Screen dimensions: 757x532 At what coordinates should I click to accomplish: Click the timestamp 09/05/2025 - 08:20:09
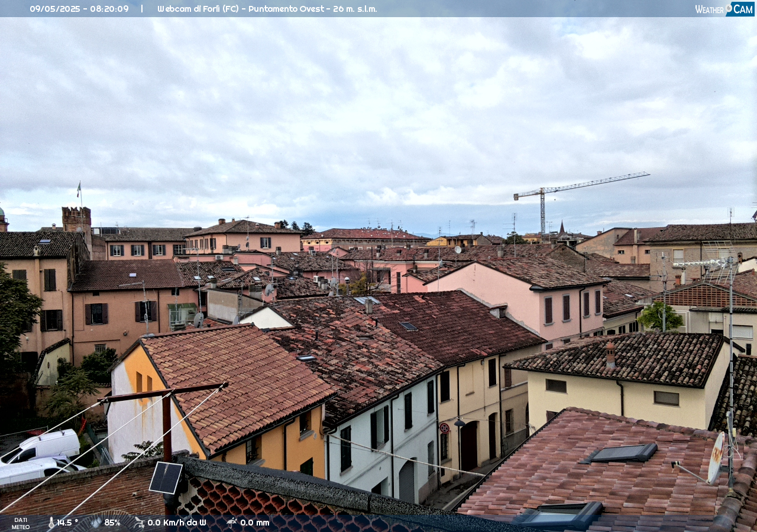click(79, 9)
